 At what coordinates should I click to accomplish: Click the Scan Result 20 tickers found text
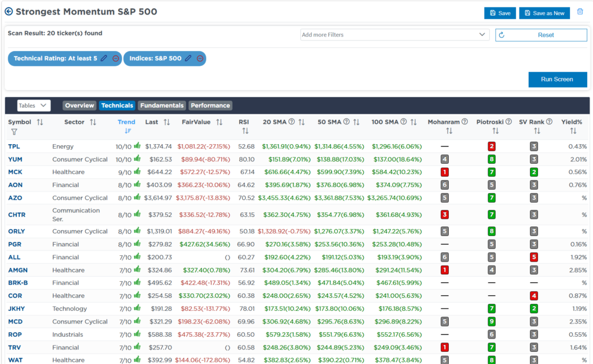click(x=55, y=33)
